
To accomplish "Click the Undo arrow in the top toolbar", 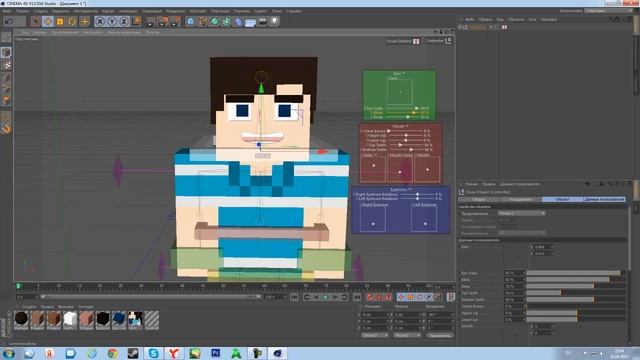I will (9, 21).
